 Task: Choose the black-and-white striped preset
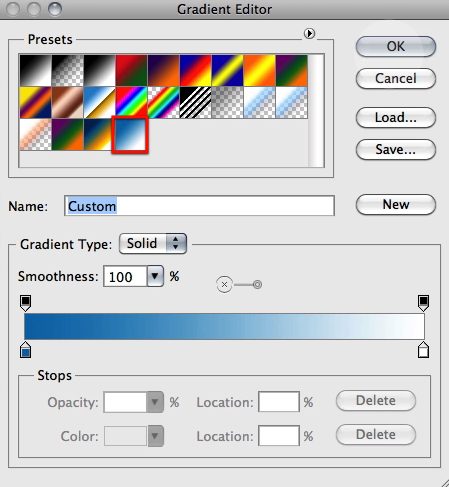pyautogui.click(x=196, y=103)
